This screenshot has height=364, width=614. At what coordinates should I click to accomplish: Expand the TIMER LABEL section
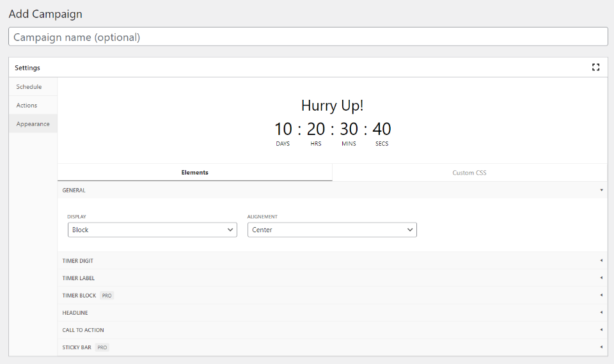(x=333, y=278)
